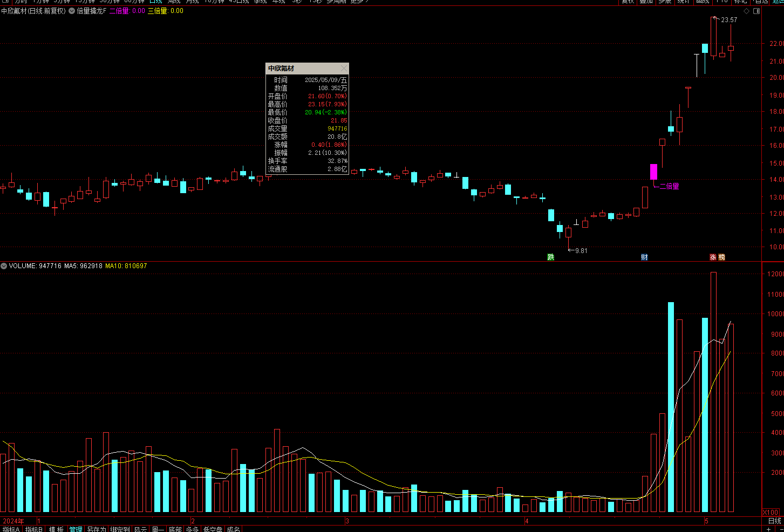Click the 23.57 high price label
Screen dimensions: 784x532
729,20
